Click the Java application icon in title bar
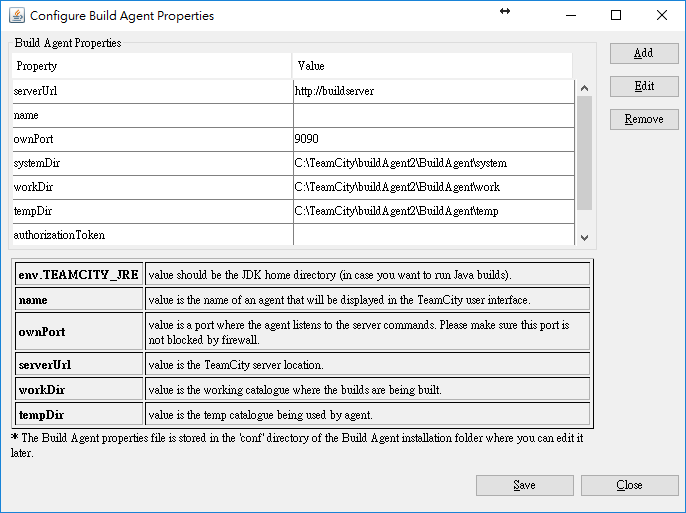Image resolution: width=686 pixels, height=513 pixels. point(17,15)
